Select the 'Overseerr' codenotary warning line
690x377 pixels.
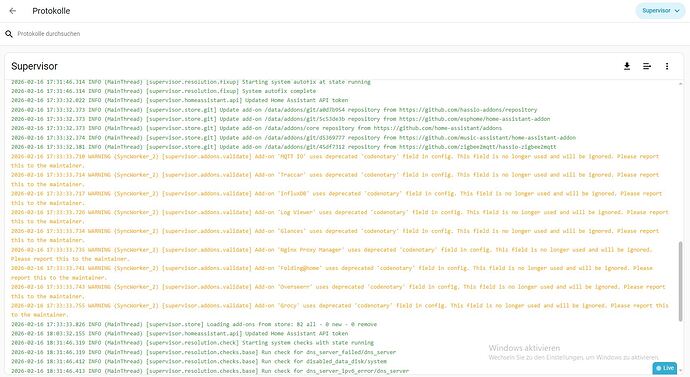click(x=338, y=291)
